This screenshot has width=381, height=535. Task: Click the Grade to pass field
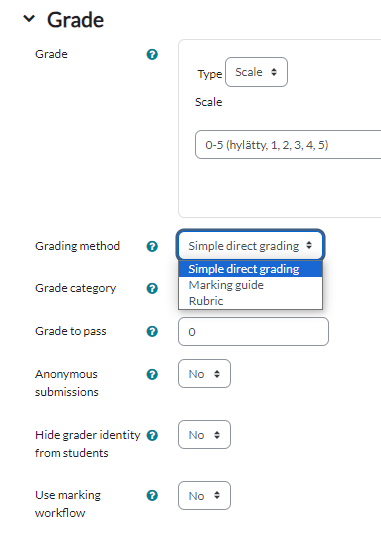coord(253,331)
